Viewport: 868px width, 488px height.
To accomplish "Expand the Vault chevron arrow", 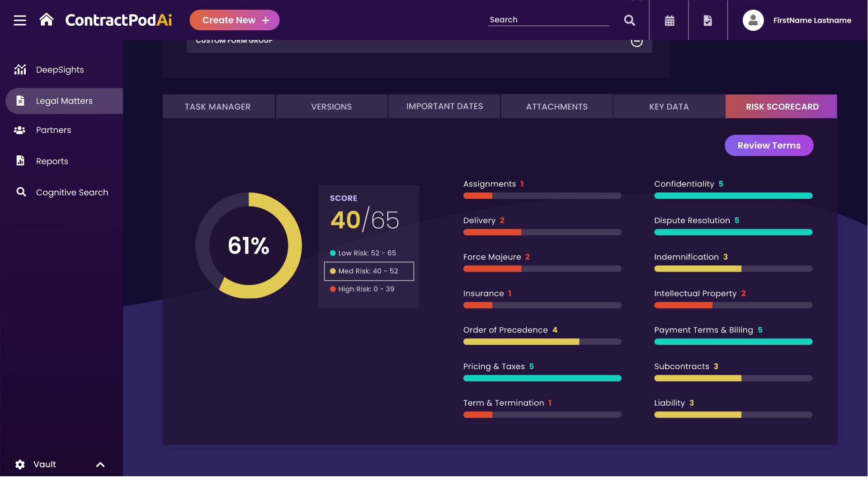I will pos(100,465).
